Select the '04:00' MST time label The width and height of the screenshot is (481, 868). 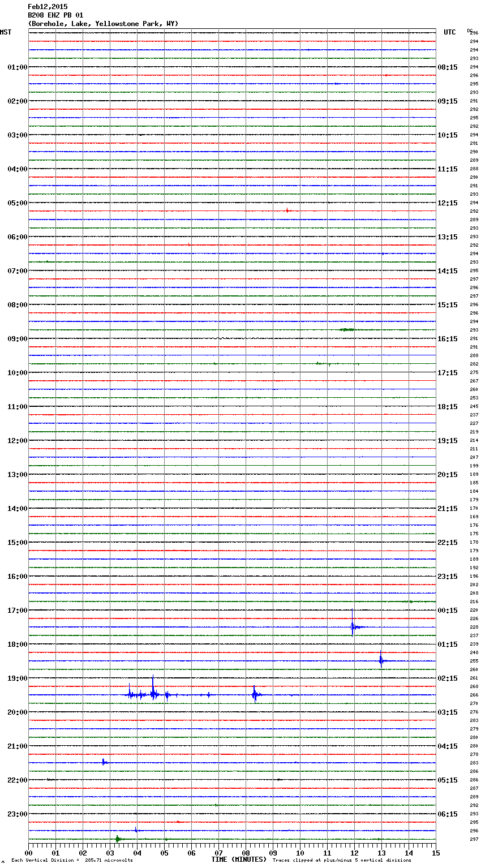(18, 169)
